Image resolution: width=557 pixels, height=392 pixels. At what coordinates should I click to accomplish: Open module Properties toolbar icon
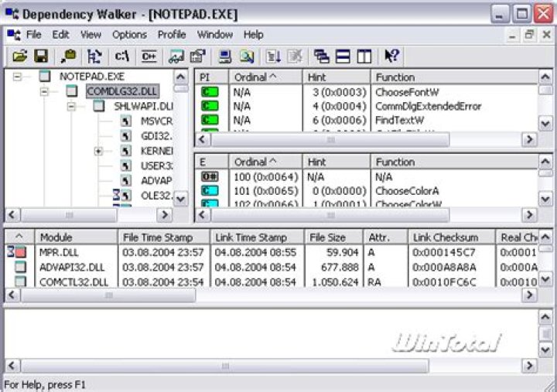point(197,56)
